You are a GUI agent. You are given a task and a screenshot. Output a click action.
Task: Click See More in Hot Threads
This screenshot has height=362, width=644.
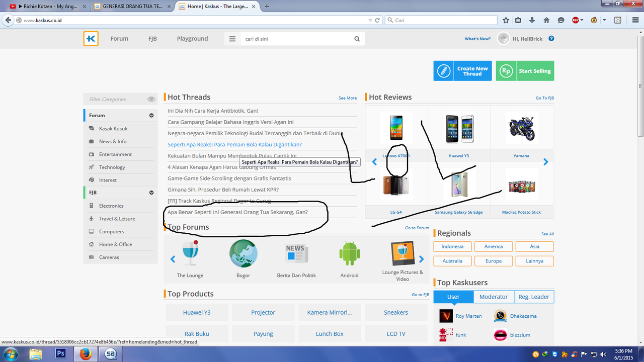click(348, 98)
